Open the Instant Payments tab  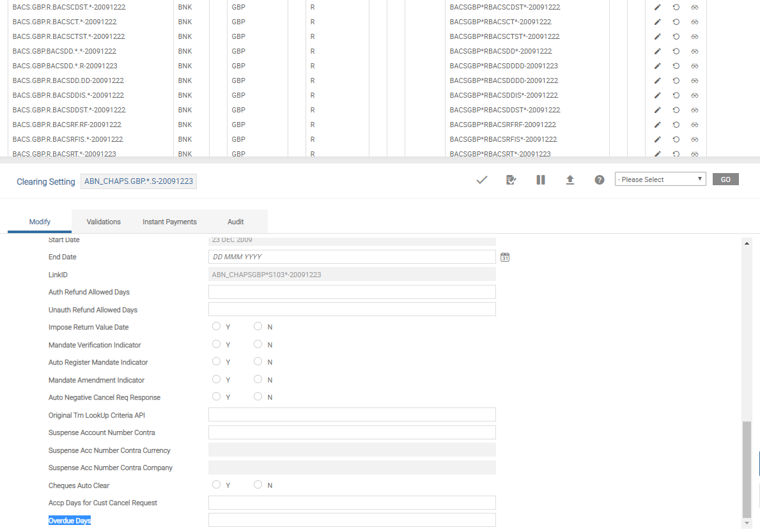point(169,222)
